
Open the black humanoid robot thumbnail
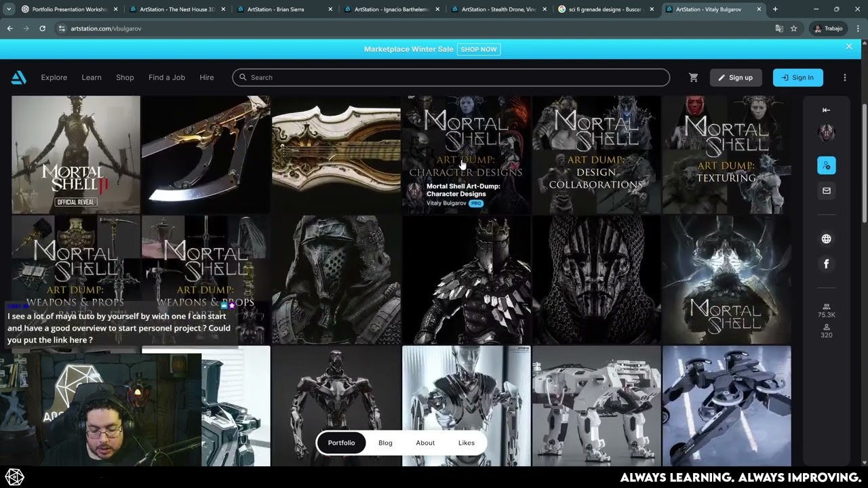point(336,406)
